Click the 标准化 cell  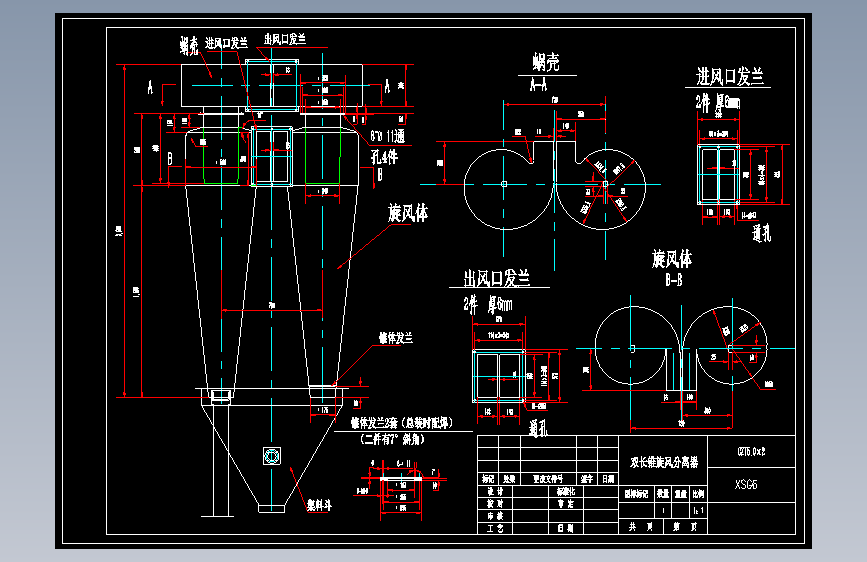pos(566,491)
